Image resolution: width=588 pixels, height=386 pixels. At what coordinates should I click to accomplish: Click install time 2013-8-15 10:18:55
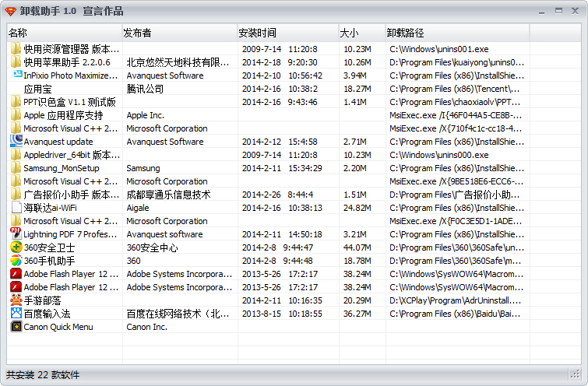pyautogui.click(x=282, y=314)
